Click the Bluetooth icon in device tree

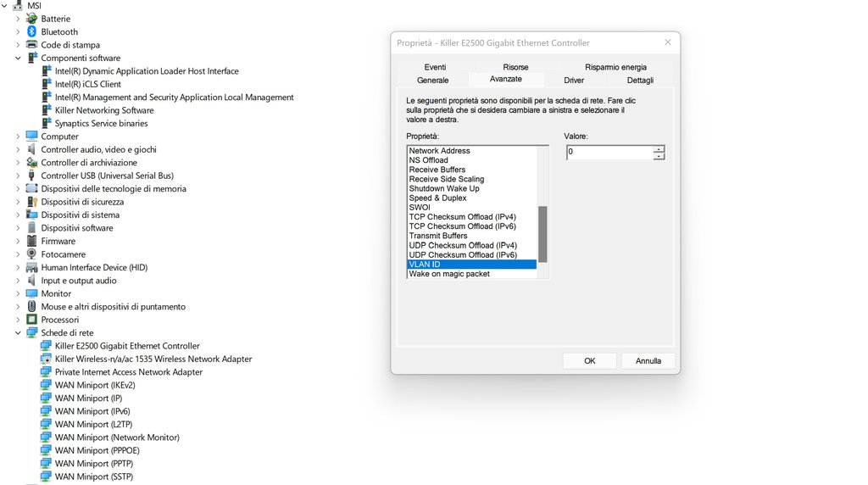pos(31,31)
